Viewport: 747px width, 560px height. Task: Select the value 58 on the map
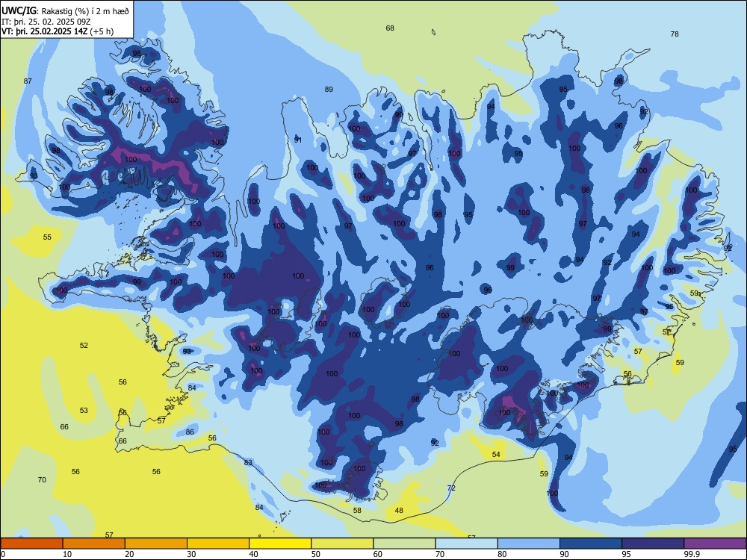357,511
